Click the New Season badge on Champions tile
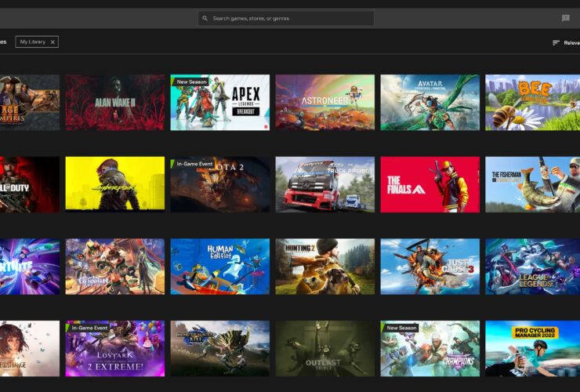This screenshot has width=580, height=392. click(401, 328)
